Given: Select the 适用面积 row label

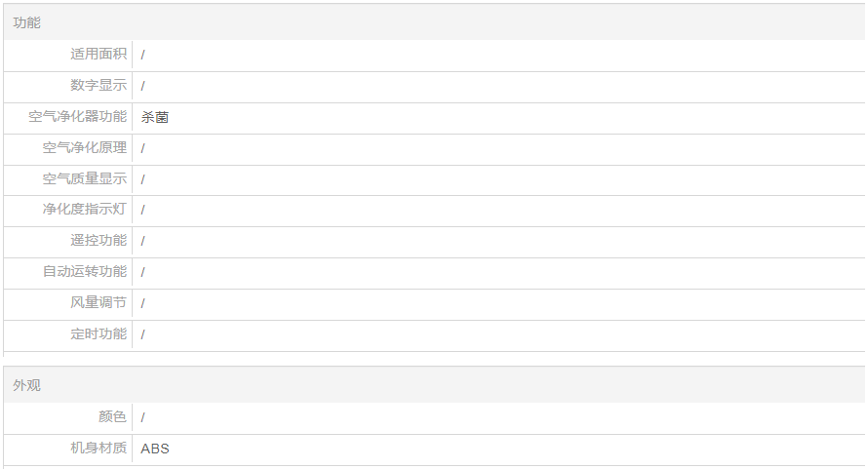Looking at the screenshot, I should (99, 55).
